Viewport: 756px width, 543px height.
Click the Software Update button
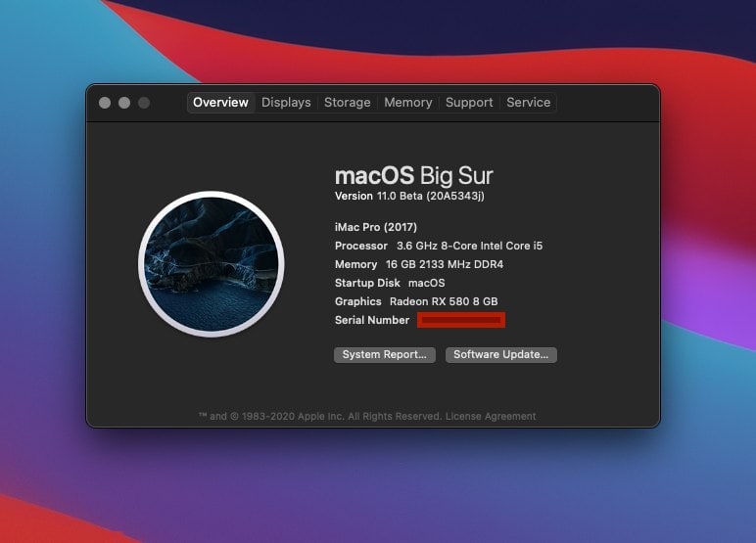pos(501,355)
